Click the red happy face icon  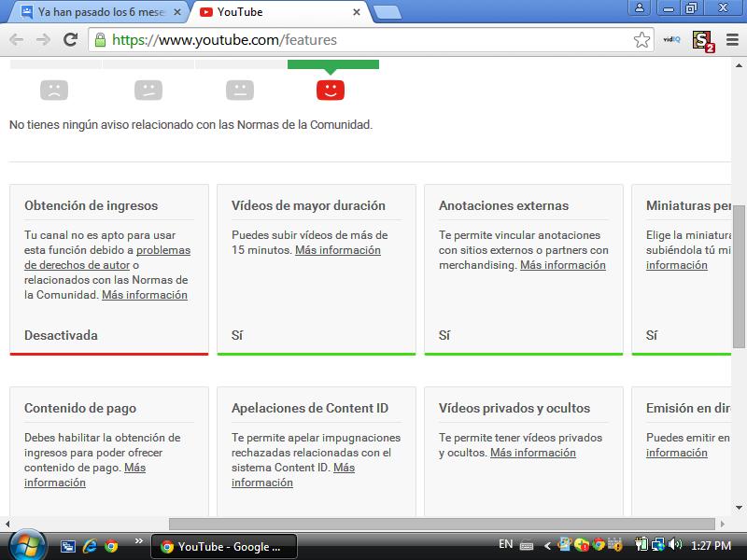coord(331,90)
